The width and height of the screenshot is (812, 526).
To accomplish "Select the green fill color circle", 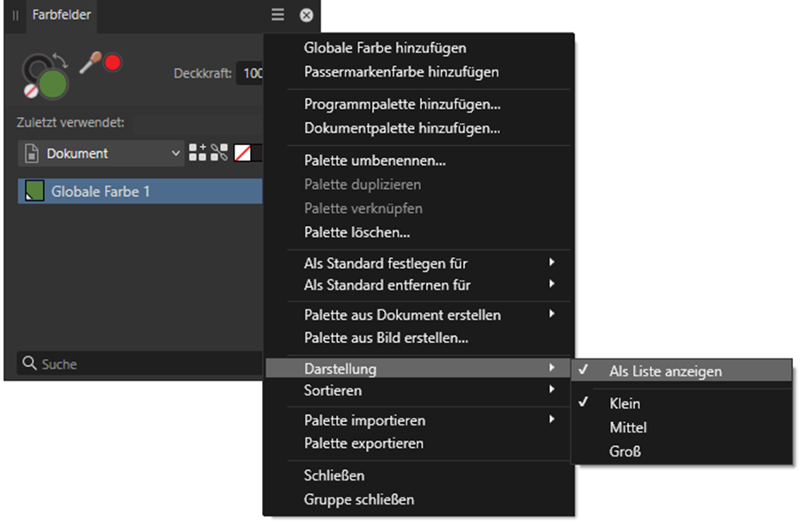I will (x=53, y=83).
